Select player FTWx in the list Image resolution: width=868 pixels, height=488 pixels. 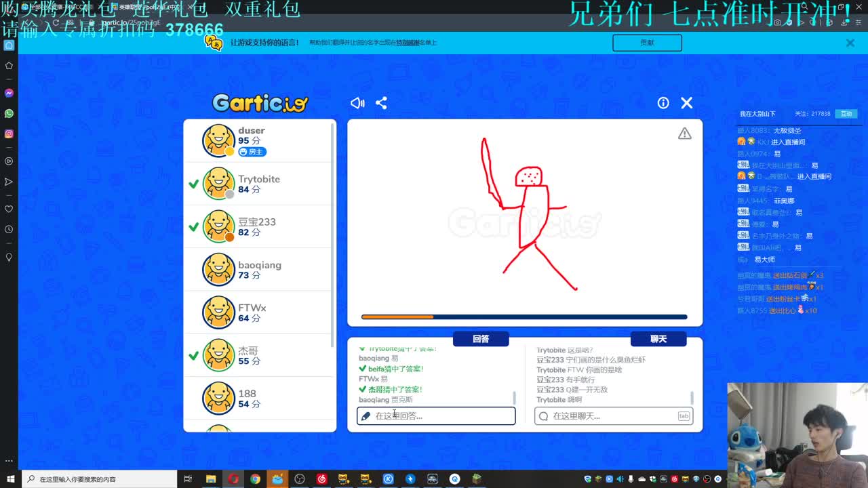258,312
